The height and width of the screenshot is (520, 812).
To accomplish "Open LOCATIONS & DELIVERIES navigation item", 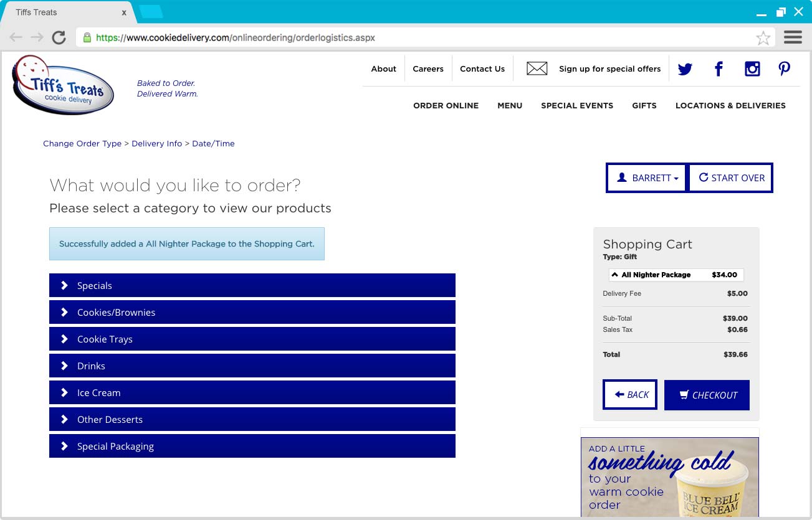I will point(730,106).
